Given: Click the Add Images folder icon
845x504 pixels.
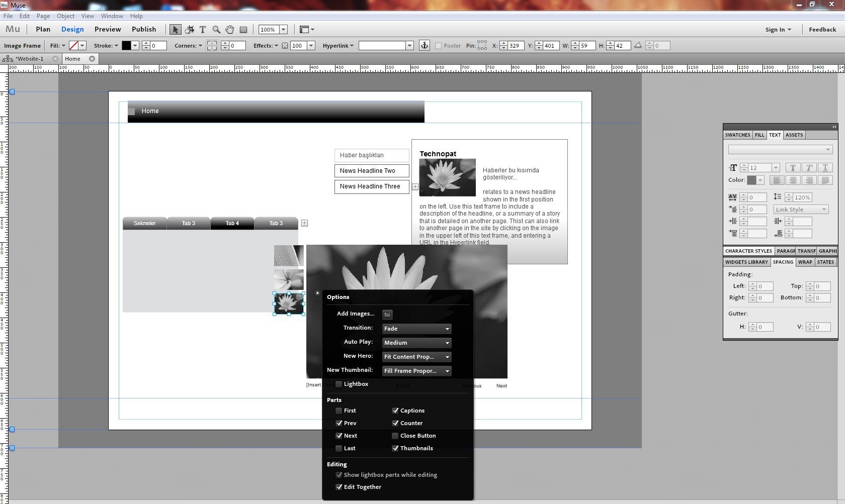Looking at the screenshot, I should 387,315.
